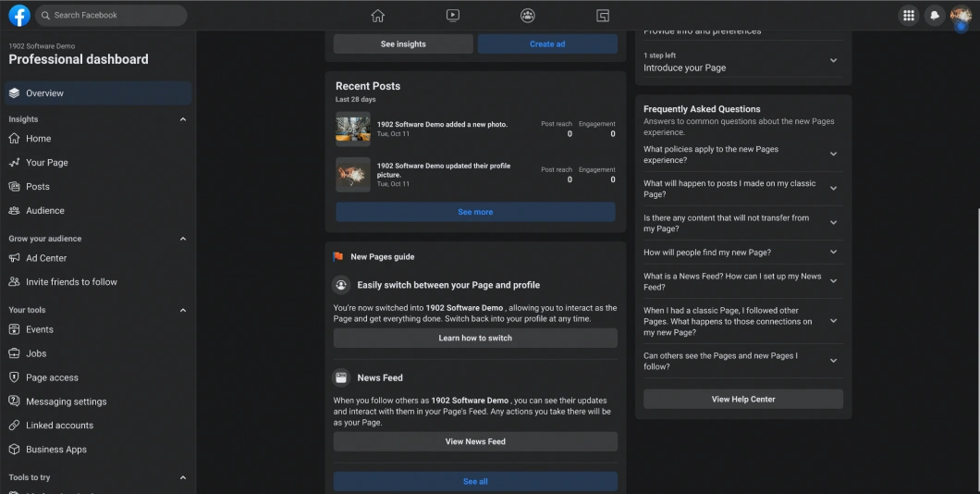
Task: Collapse the Tools to try section
Action: click(183, 477)
